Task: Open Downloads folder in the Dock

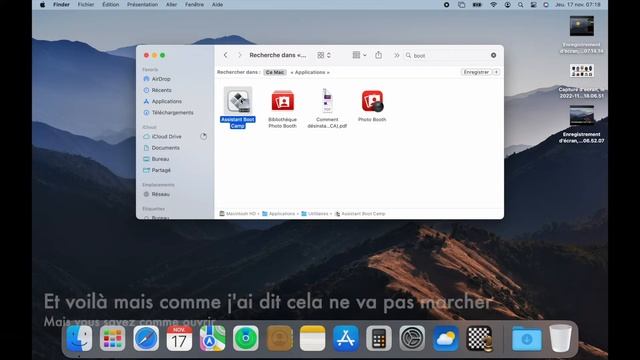Action: (x=527, y=338)
